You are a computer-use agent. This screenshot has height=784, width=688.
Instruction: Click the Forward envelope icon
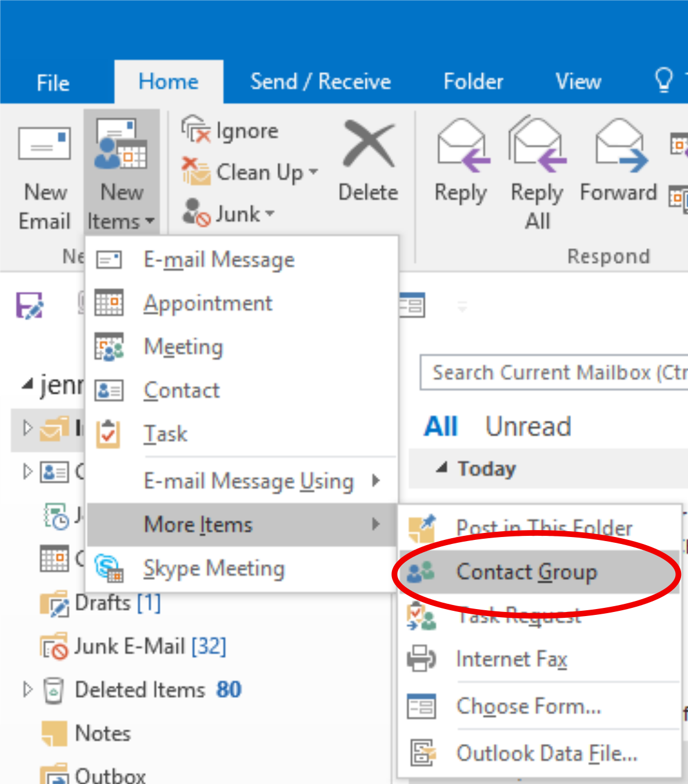[620, 145]
